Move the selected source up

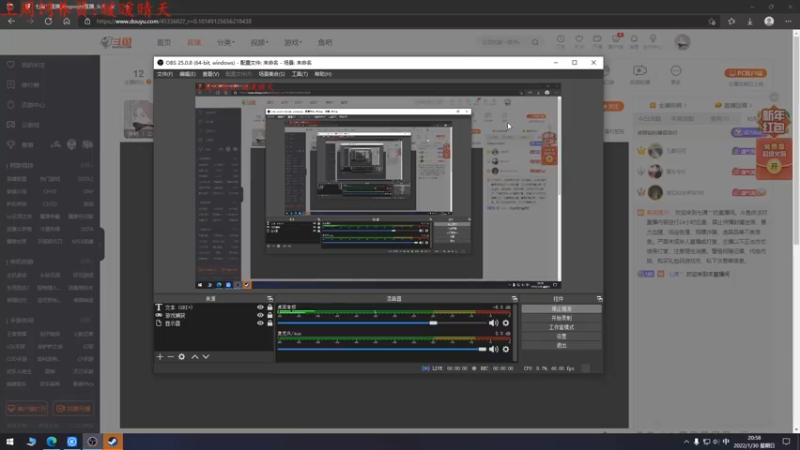click(x=195, y=357)
